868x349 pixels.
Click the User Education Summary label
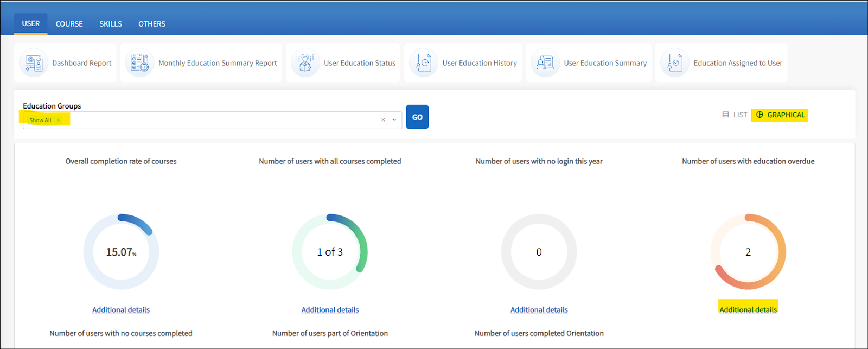pos(605,63)
